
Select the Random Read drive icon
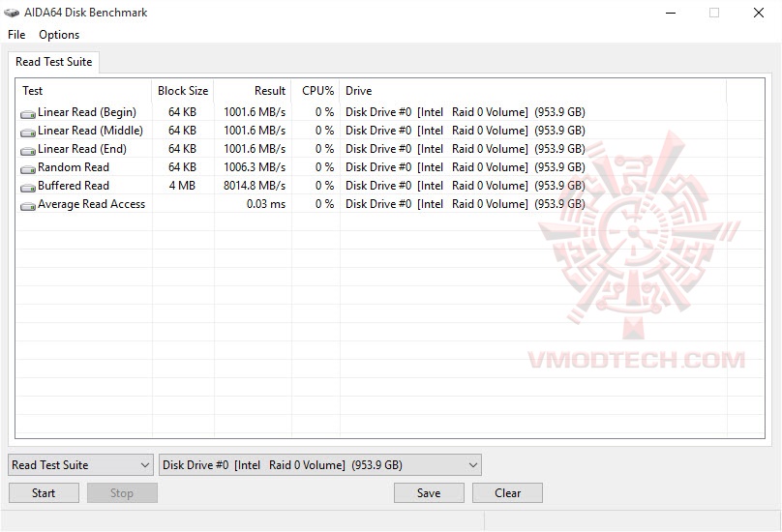coord(27,169)
